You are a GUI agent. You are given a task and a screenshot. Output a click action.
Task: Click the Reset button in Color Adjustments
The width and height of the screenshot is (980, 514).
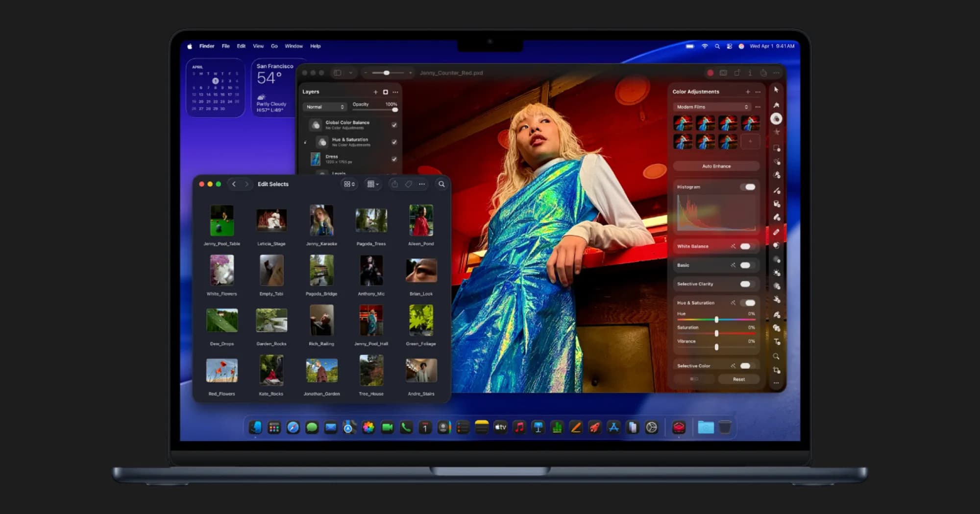pos(738,379)
